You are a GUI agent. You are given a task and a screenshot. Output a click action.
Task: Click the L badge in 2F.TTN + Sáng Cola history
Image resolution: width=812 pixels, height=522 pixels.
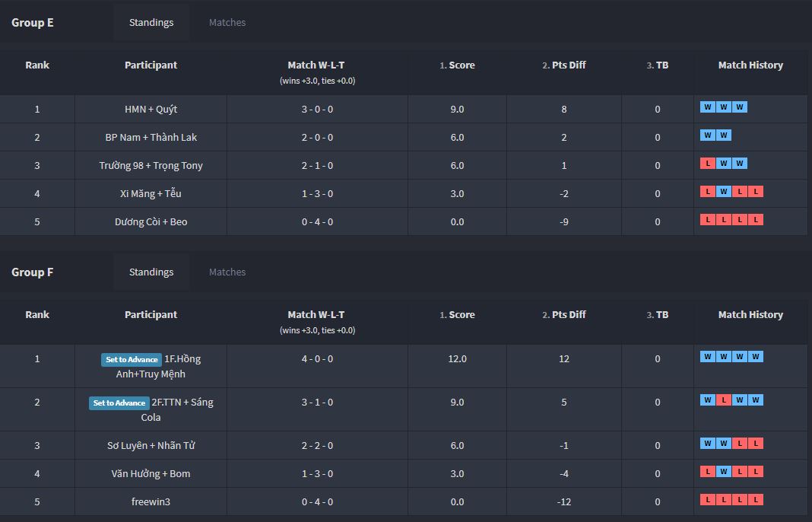pyautogui.click(x=724, y=399)
